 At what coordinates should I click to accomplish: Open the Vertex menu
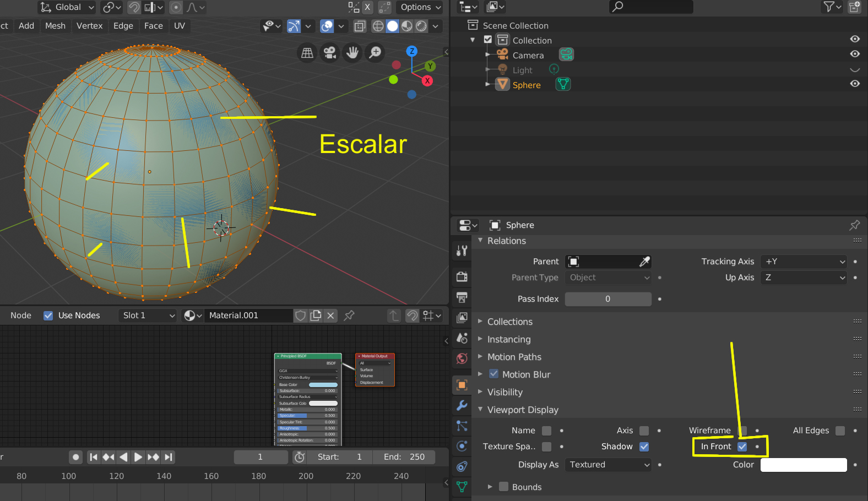pos(89,26)
